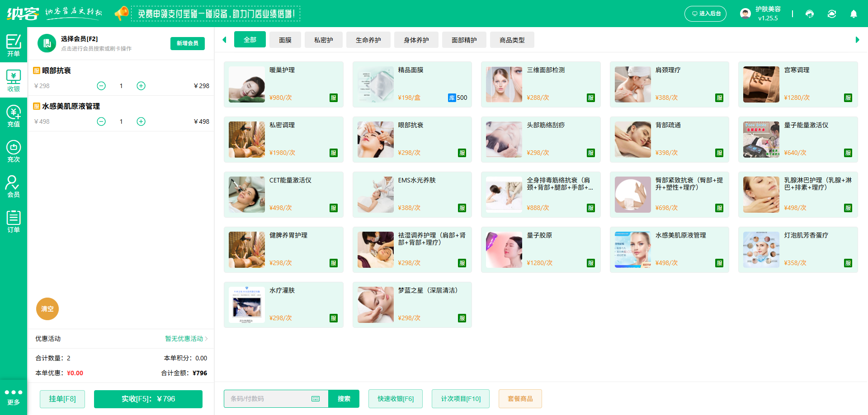Add 精品面膜 product card to cart

pos(412,84)
